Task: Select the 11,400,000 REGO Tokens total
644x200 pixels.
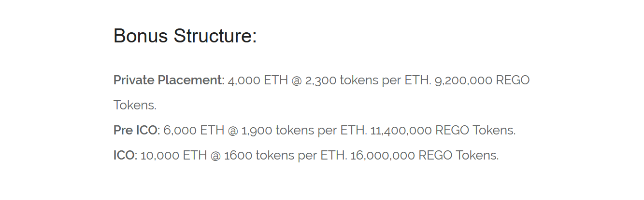Action: 443,131
